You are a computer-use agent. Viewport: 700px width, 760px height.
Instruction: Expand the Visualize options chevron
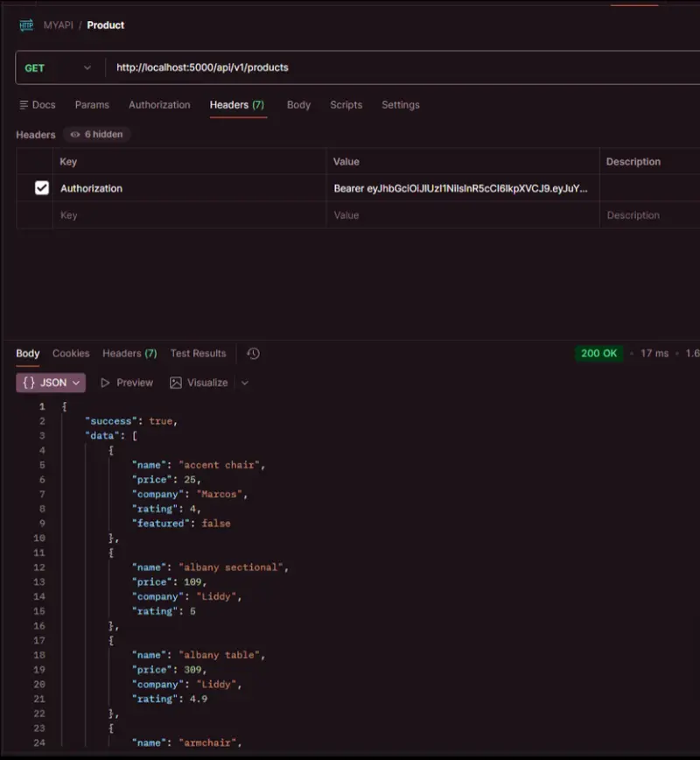245,383
